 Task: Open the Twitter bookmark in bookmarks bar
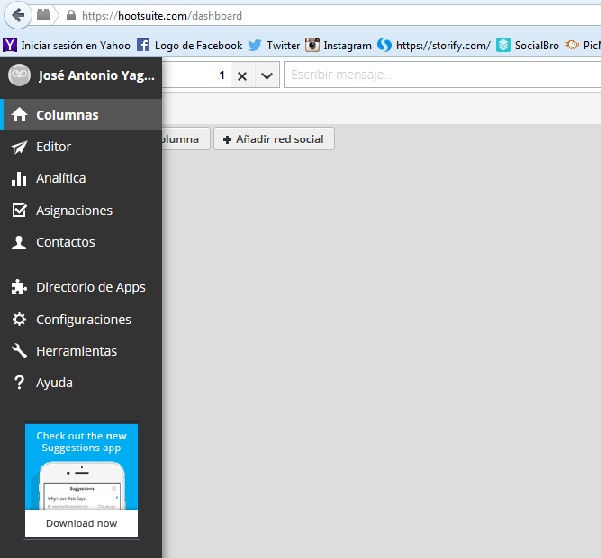pyautogui.click(x=274, y=45)
